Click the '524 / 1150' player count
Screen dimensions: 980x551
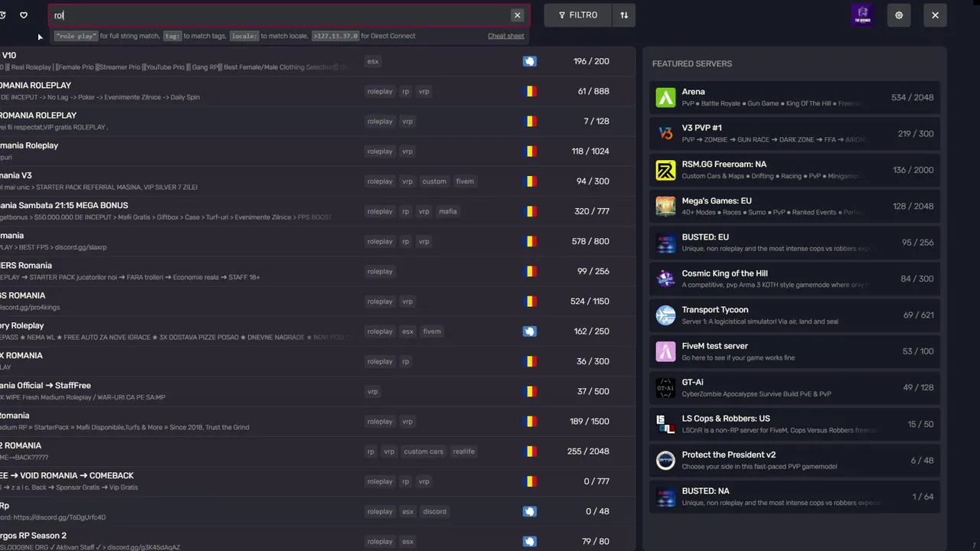click(590, 302)
